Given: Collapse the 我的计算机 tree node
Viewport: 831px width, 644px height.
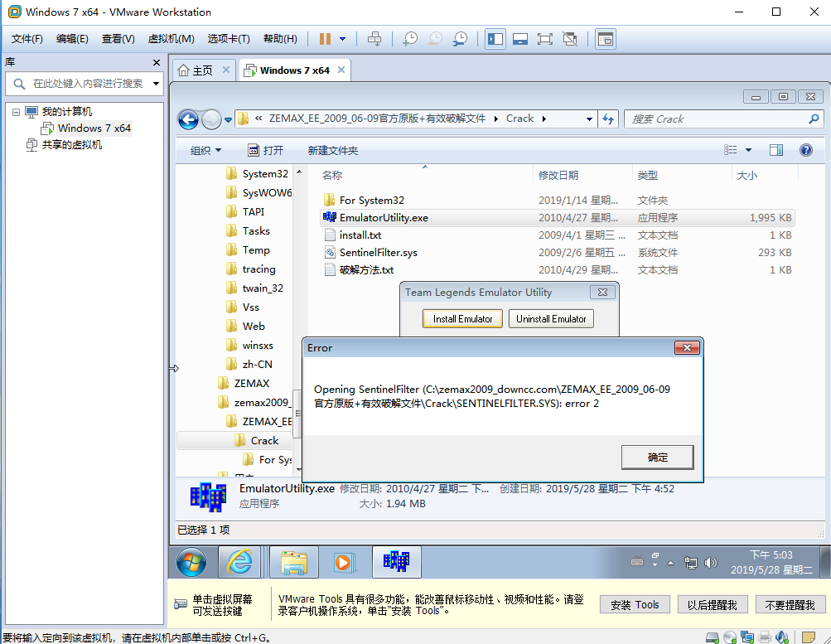Looking at the screenshot, I should click(16, 112).
